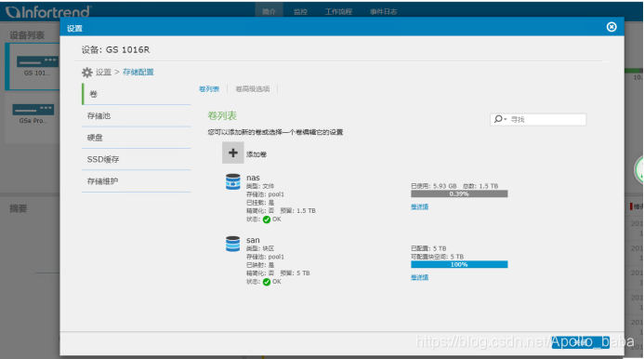This screenshot has height=359, width=644.
Task: Open the 简介 tab in background window
Action: click(x=269, y=11)
